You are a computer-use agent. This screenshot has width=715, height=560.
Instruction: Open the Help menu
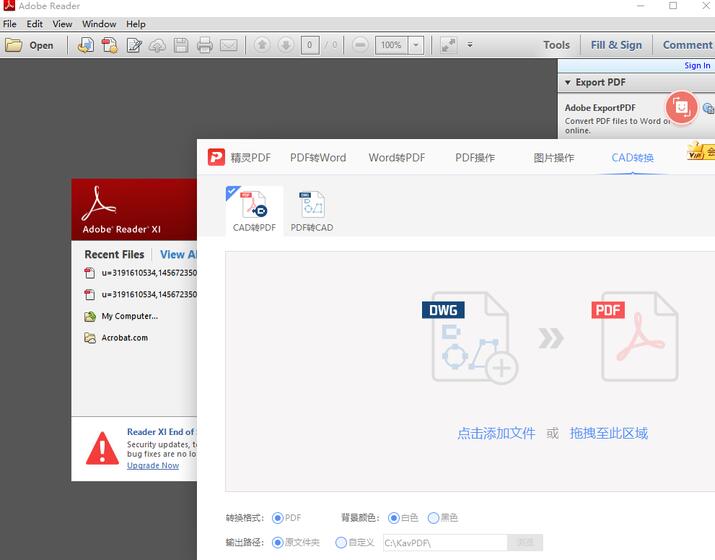click(136, 24)
